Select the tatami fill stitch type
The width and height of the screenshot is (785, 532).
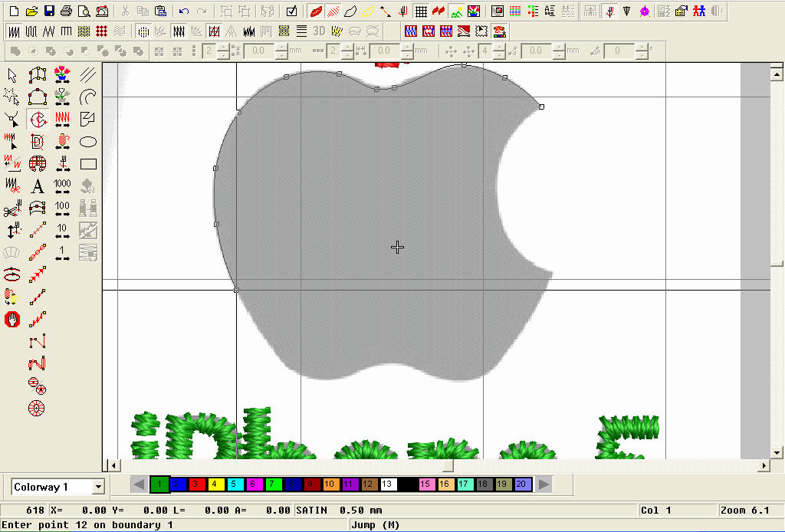click(84, 31)
